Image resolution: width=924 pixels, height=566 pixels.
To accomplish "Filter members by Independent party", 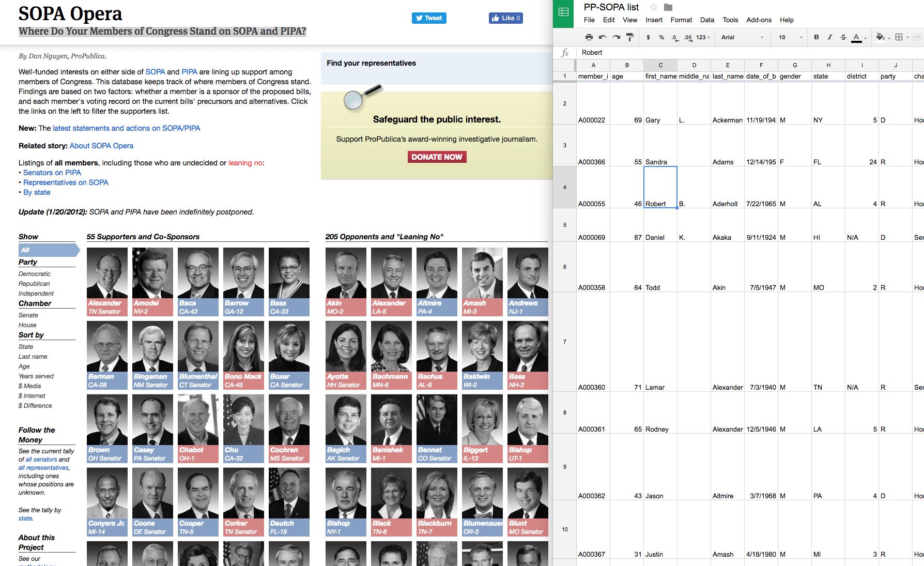I will [36, 294].
